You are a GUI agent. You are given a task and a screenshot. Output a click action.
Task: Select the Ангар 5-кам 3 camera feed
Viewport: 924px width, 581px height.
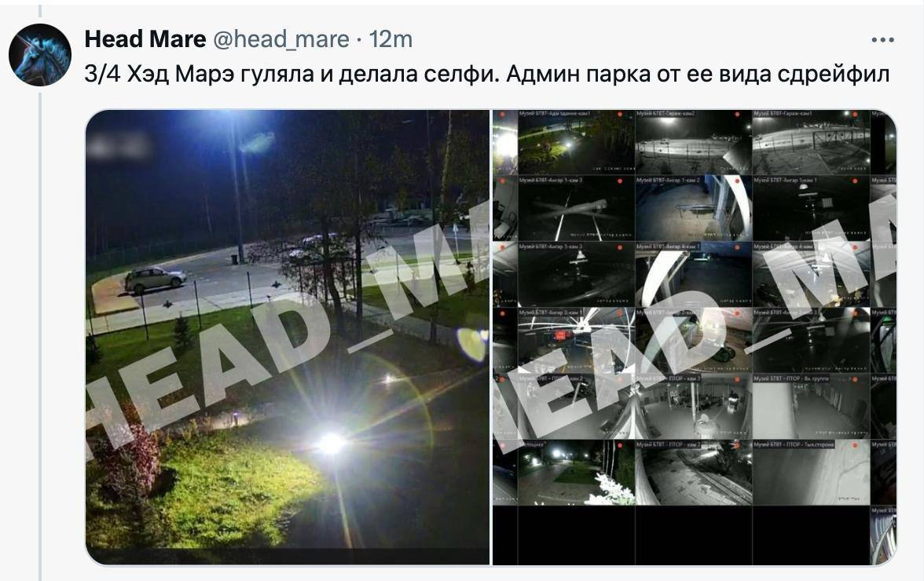pos(576,274)
